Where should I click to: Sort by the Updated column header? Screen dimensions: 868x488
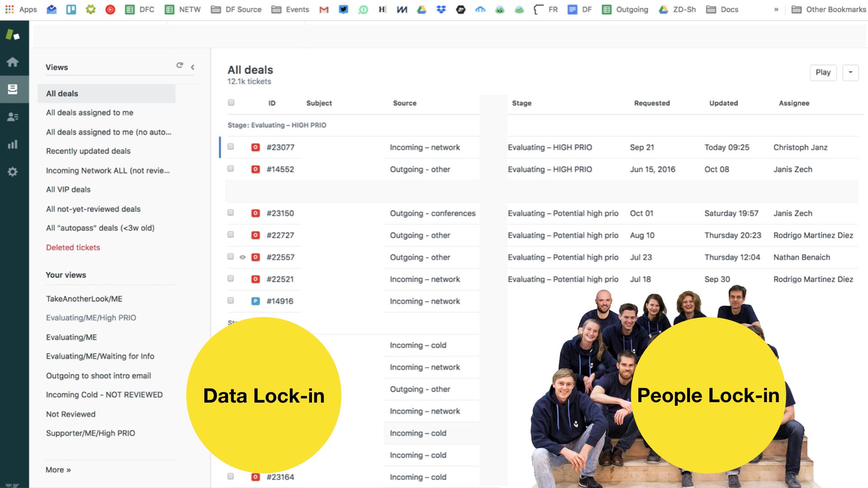(723, 103)
